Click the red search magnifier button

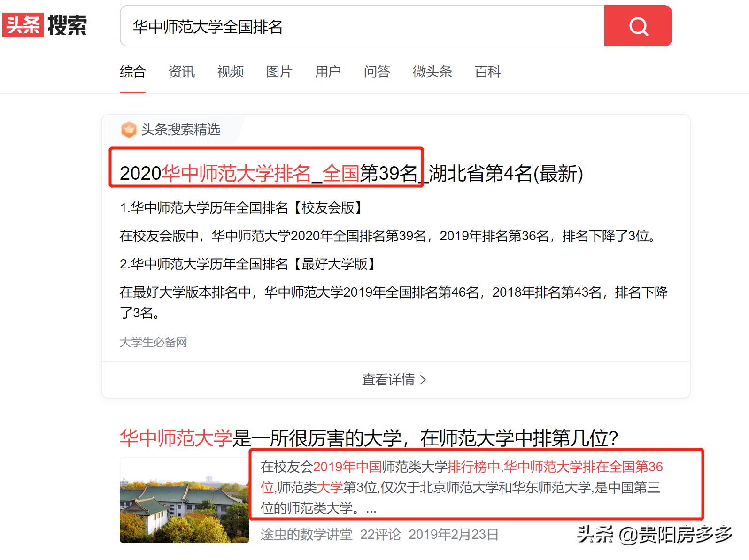pos(638,26)
